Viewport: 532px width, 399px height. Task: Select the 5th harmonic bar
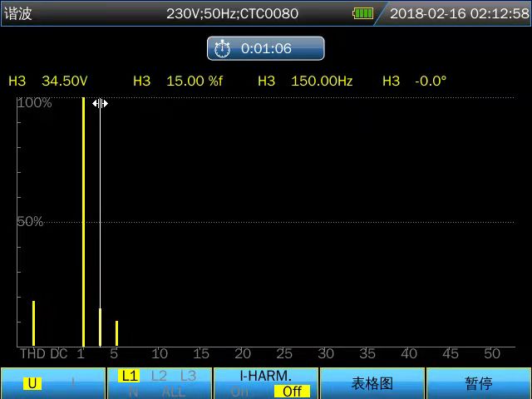click(x=116, y=332)
